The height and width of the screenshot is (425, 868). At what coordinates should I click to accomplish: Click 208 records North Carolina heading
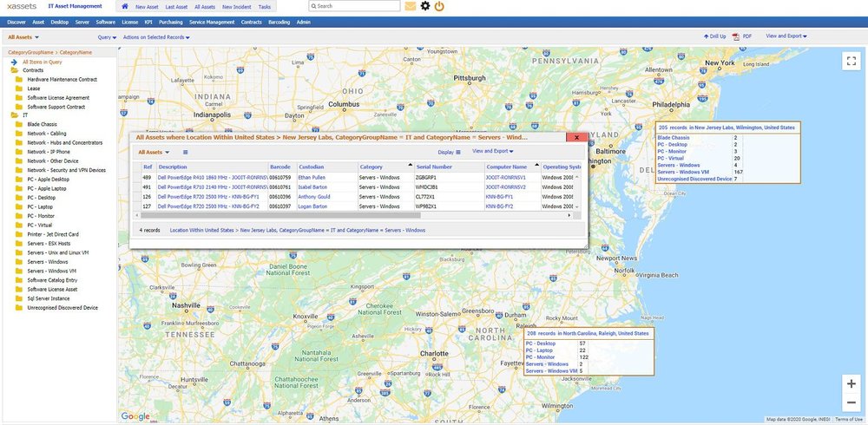point(588,334)
